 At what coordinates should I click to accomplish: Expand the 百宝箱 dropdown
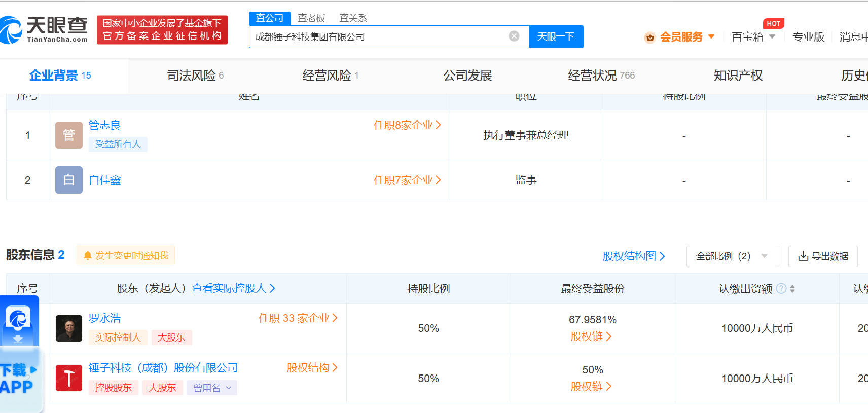pos(753,37)
